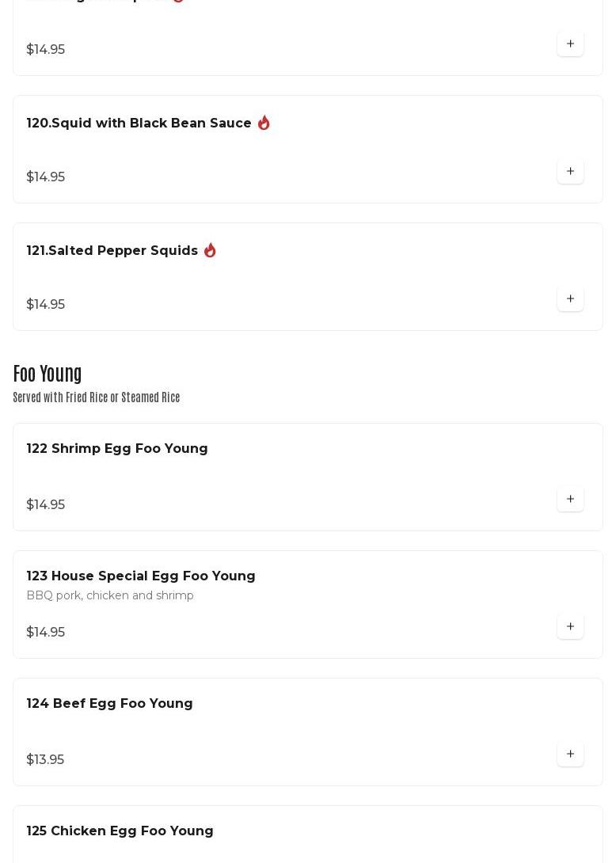Select the 121.Salted Pepper Squids item name
The image size is (616, 863).
[x=112, y=251]
